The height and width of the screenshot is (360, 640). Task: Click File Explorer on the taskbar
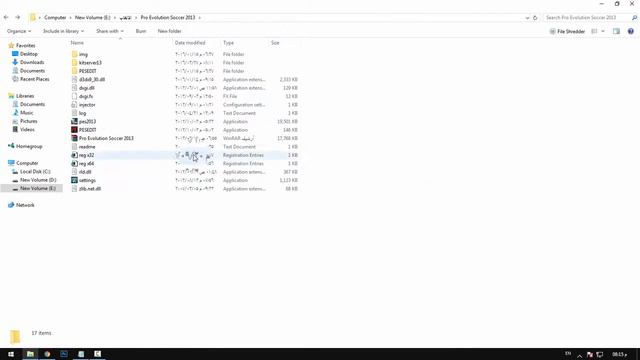(x=30, y=354)
